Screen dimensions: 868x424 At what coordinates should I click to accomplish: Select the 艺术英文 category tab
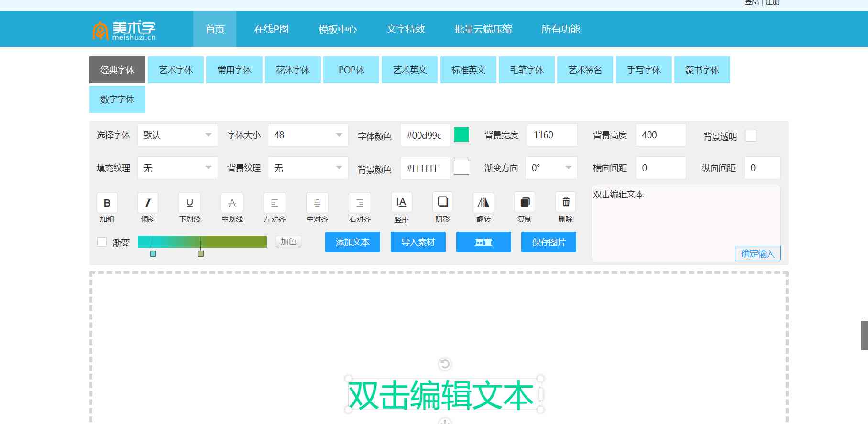click(x=410, y=70)
